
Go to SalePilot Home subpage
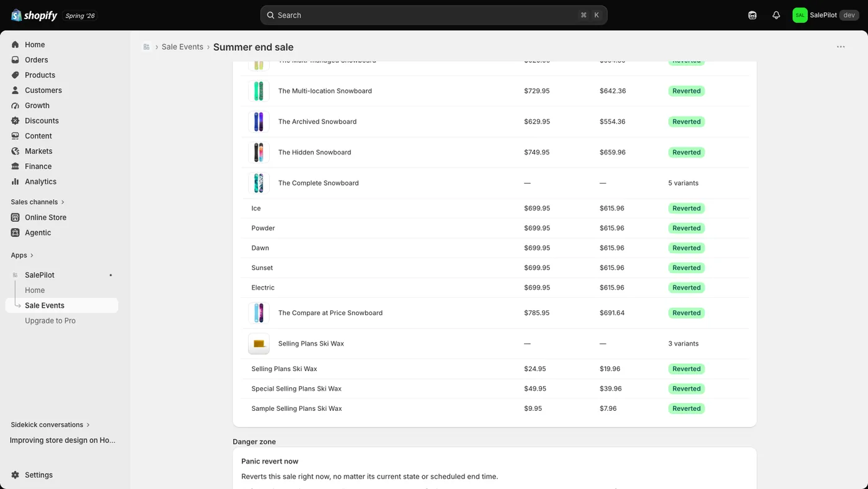click(35, 290)
